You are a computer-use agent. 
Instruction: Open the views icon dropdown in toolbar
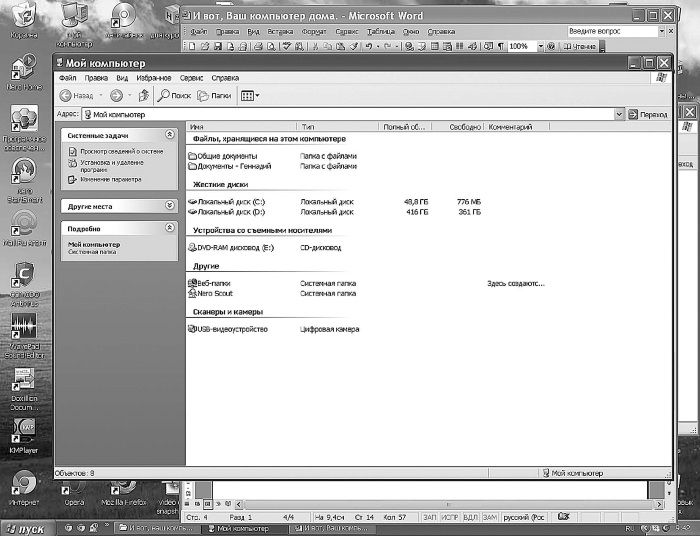[x=250, y=96]
